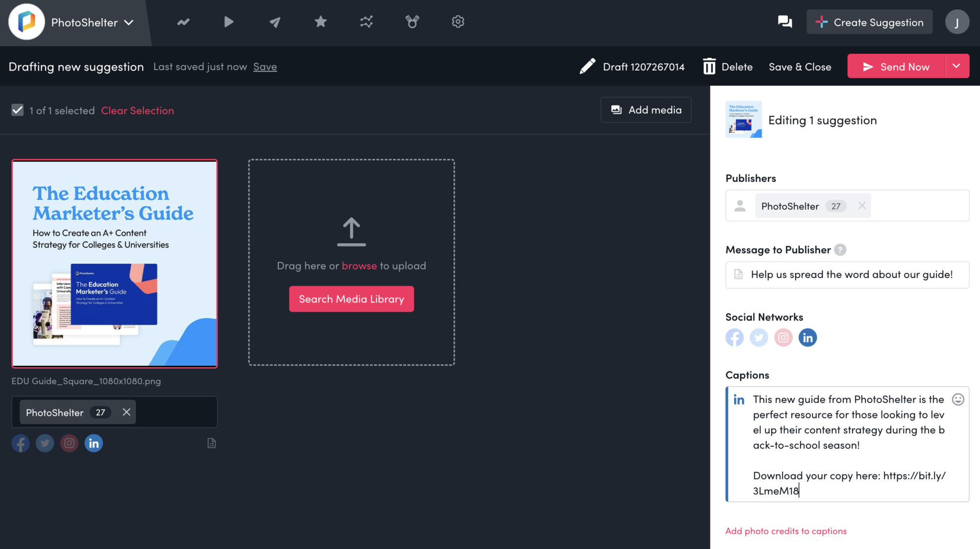This screenshot has width=980, height=549.
Task: Click the favorites star icon in toolbar
Action: point(320,22)
